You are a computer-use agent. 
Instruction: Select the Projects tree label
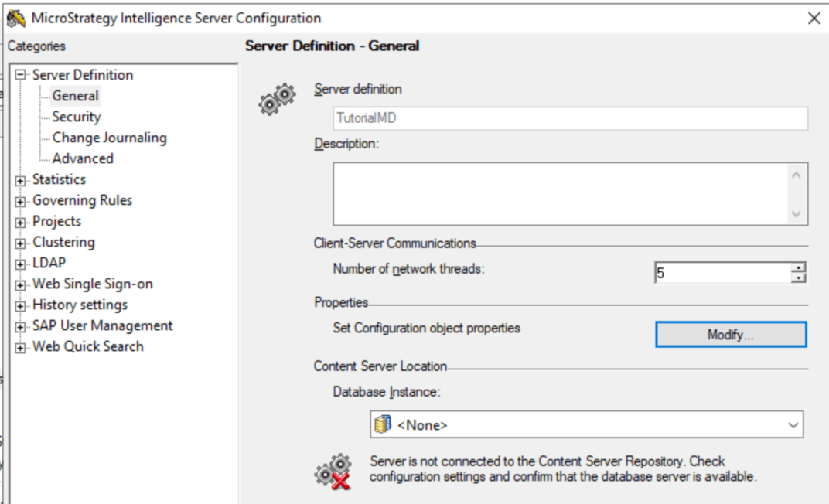[56, 221]
